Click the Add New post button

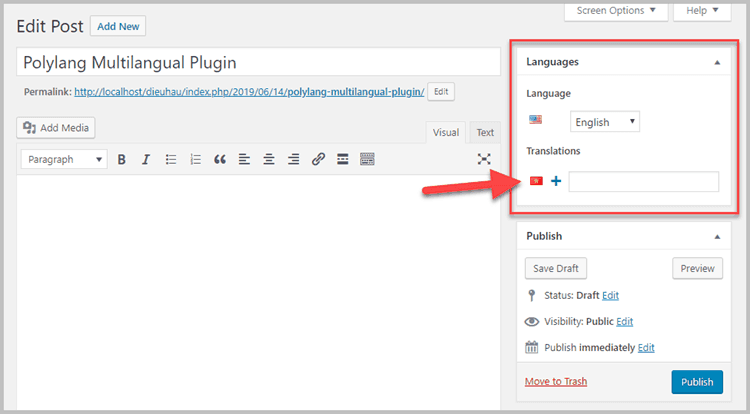[118, 26]
